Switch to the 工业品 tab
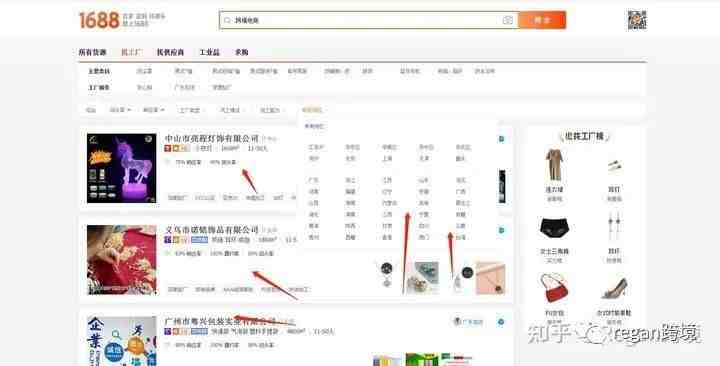 click(209, 52)
